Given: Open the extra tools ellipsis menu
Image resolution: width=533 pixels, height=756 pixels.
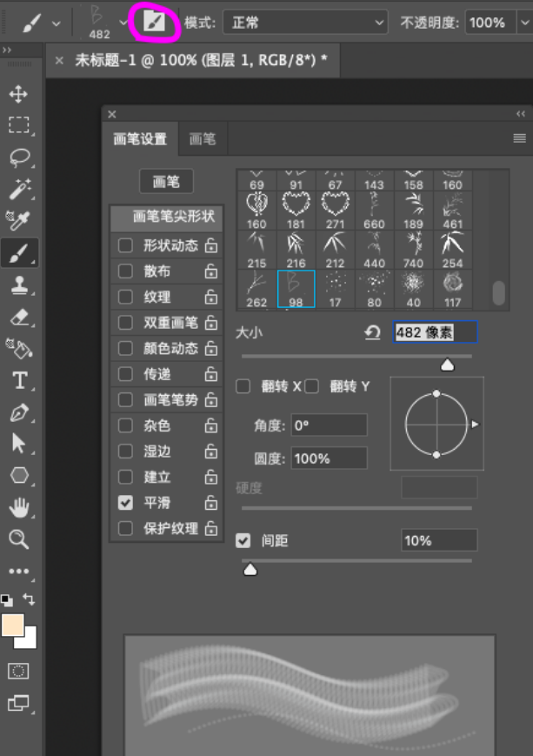Looking at the screenshot, I should pyautogui.click(x=19, y=572).
